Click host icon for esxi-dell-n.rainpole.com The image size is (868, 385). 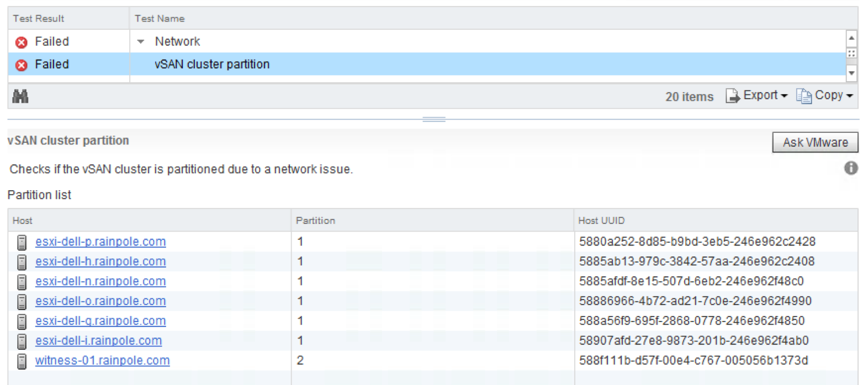click(x=22, y=282)
